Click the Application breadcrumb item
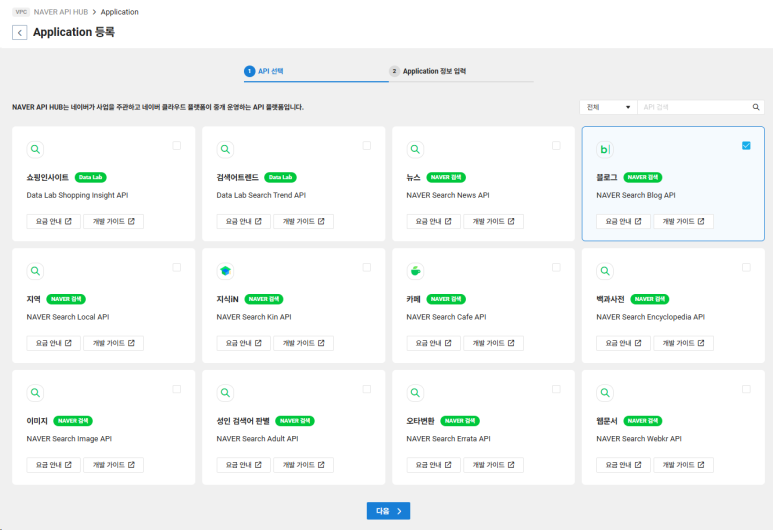 click(119, 12)
